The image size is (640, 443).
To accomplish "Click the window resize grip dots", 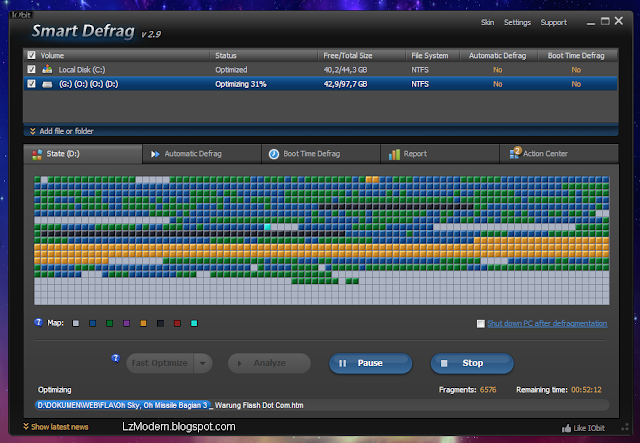I will [625, 427].
